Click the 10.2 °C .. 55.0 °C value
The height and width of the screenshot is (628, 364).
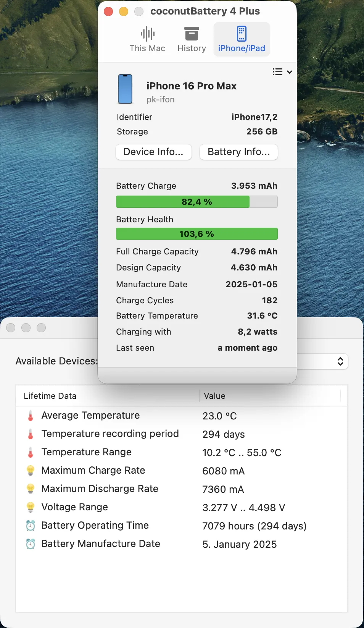(x=242, y=453)
